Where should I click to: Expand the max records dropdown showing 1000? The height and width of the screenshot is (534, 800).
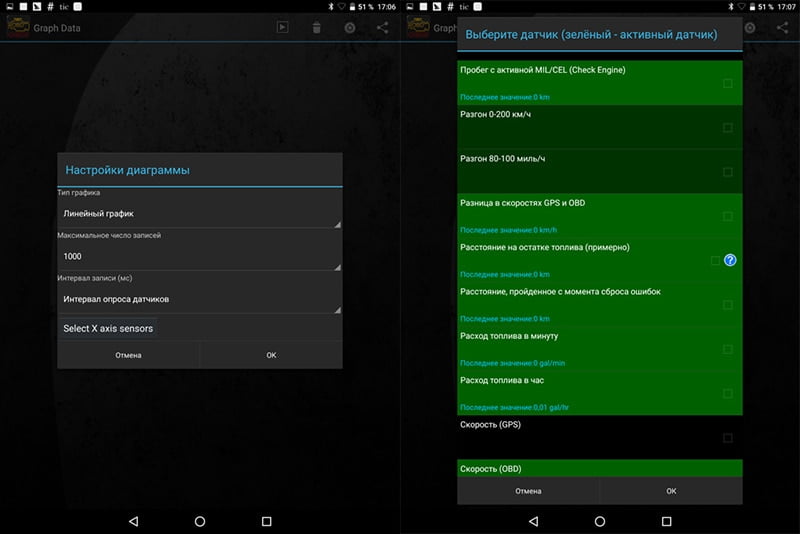click(x=199, y=256)
